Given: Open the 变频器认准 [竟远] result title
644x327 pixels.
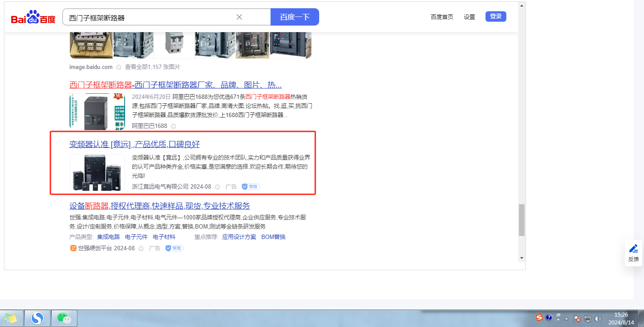Looking at the screenshot, I should pos(135,144).
